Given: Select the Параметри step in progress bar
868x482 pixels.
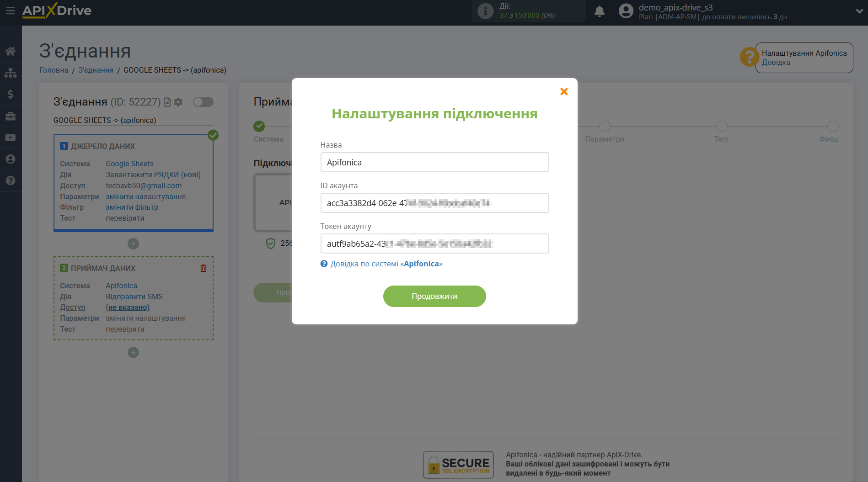Looking at the screenshot, I should click(604, 127).
